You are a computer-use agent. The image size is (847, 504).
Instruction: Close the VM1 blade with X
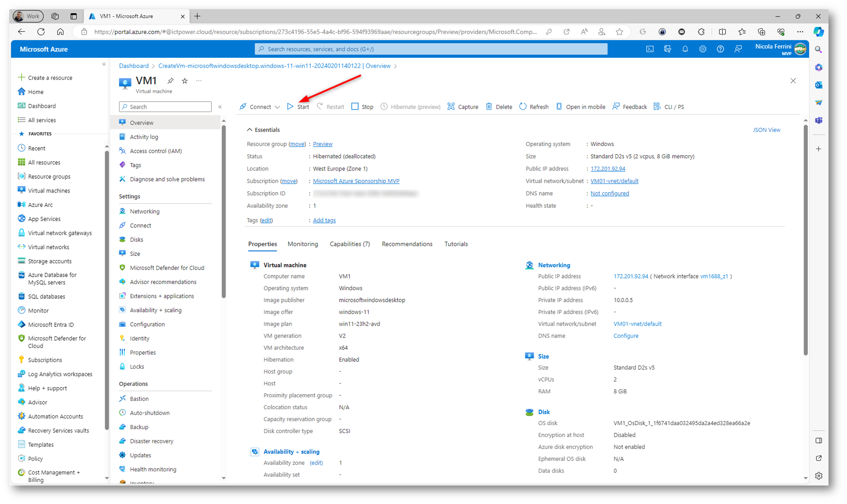793,81
